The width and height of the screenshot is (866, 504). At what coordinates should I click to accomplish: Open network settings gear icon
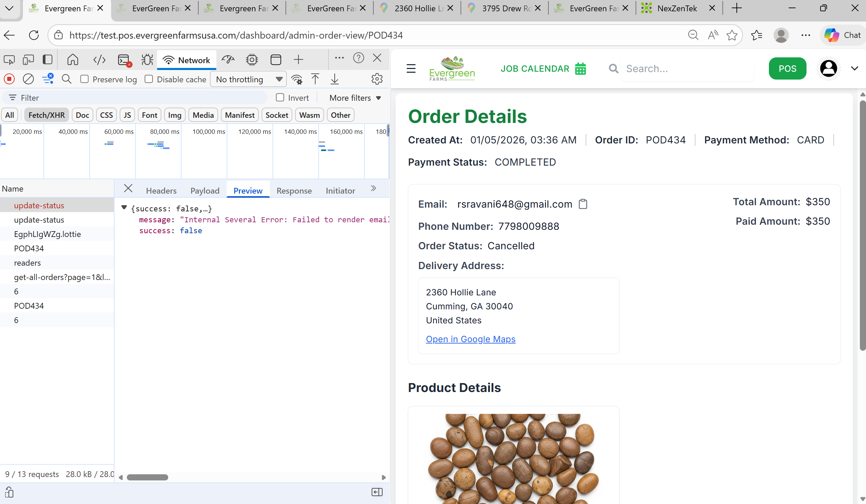tap(377, 79)
